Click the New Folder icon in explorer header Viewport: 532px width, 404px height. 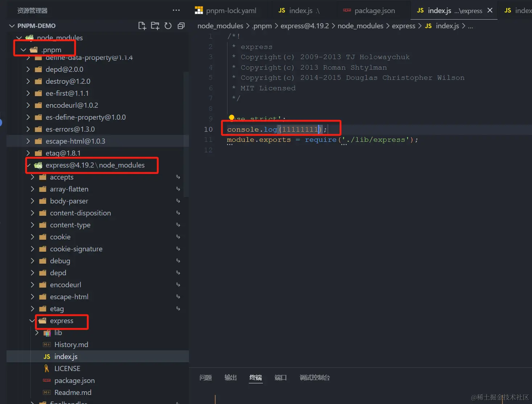click(x=155, y=26)
